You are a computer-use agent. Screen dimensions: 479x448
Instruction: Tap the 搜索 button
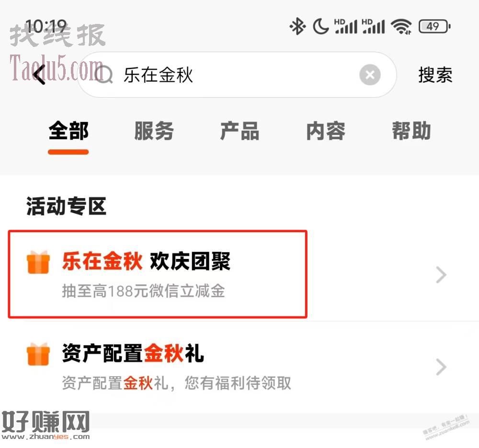(x=435, y=75)
